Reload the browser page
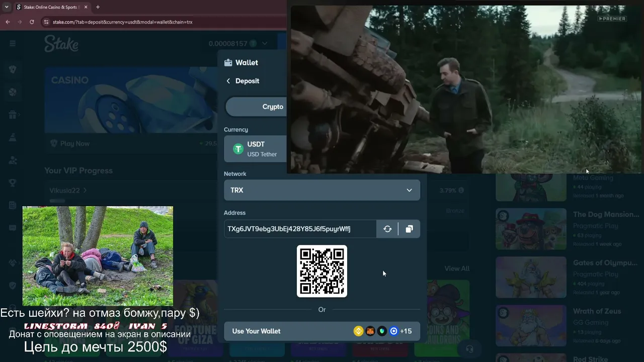 point(32,22)
